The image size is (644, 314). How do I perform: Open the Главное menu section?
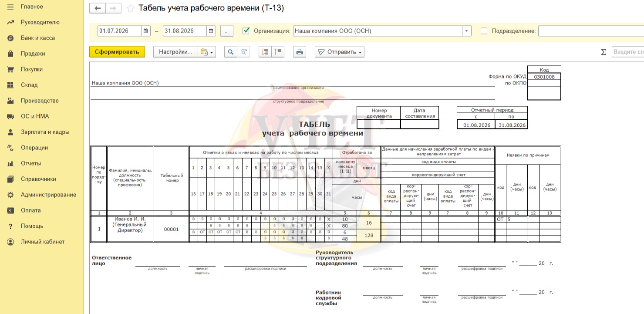click(x=32, y=7)
